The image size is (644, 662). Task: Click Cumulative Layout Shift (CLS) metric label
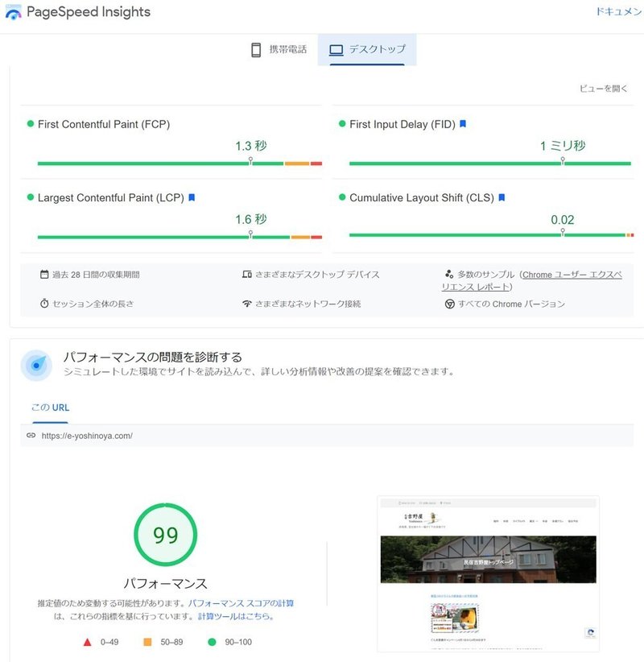click(x=422, y=197)
